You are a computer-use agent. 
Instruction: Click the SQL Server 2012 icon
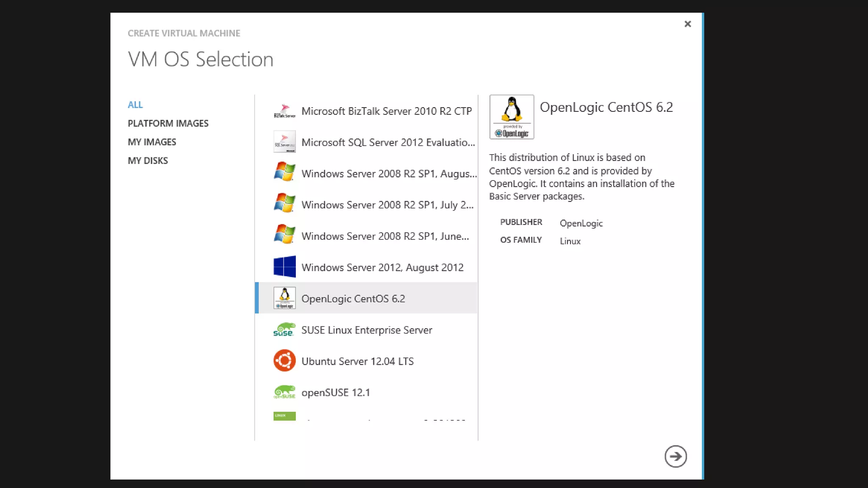coord(284,142)
